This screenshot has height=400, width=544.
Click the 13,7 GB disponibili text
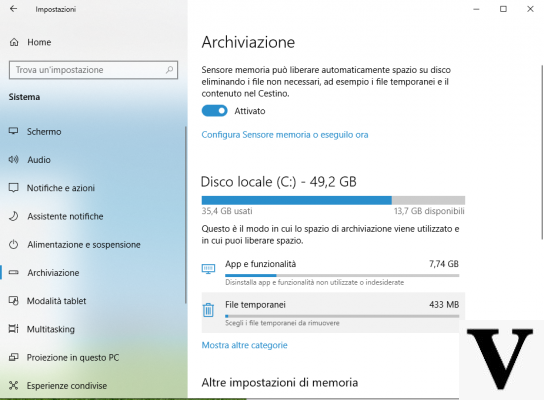pyautogui.click(x=429, y=211)
